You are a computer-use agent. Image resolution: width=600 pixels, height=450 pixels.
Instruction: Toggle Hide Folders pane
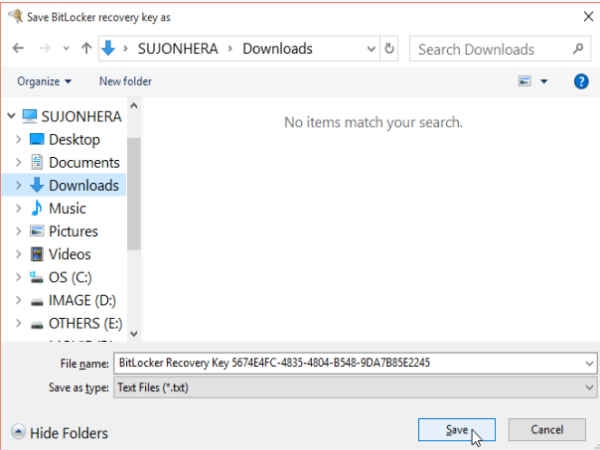60,433
